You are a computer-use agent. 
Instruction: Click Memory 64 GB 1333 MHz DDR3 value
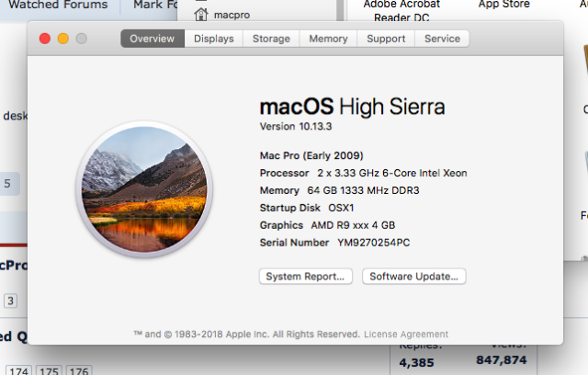(x=363, y=190)
